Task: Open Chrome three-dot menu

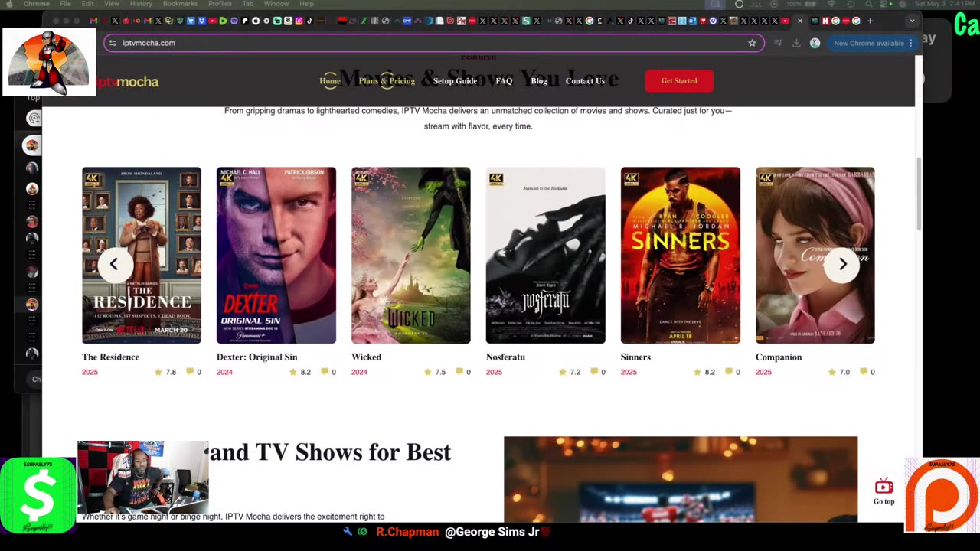Action: (x=910, y=43)
